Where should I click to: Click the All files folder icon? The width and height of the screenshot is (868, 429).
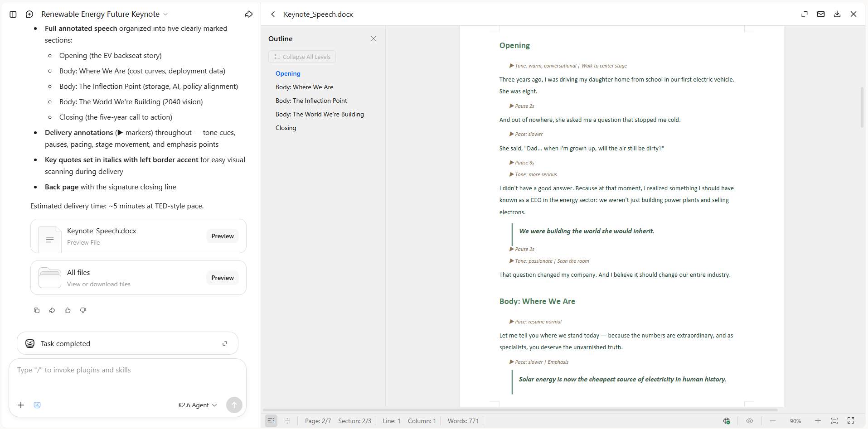tap(50, 278)
